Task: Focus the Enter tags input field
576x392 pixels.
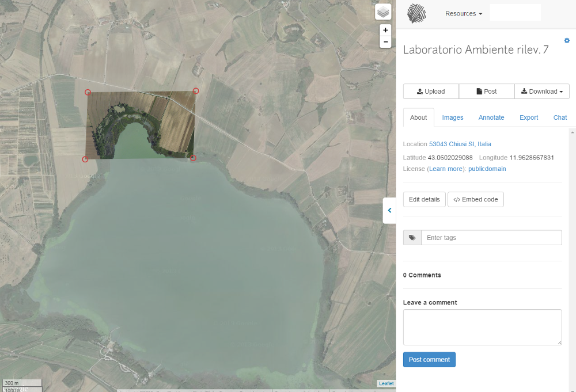Action: [x=491, y=238]
